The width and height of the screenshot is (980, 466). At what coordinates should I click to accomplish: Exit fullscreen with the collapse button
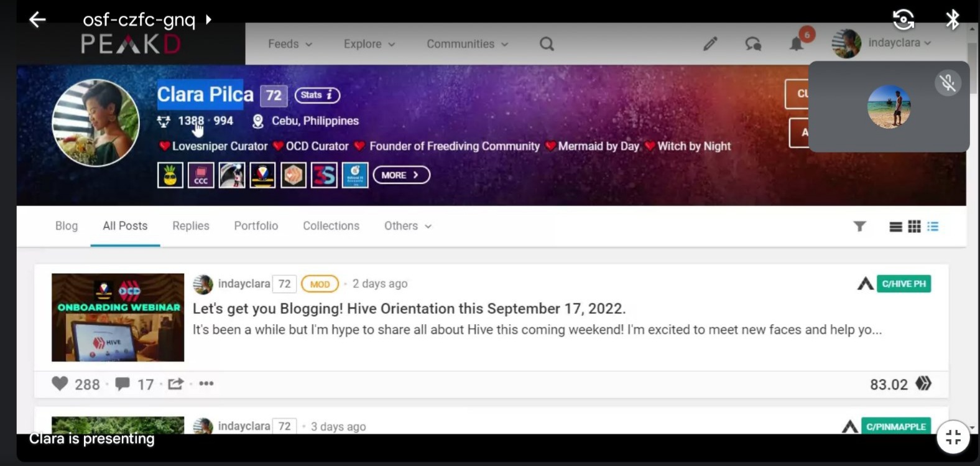coord(953,437)
